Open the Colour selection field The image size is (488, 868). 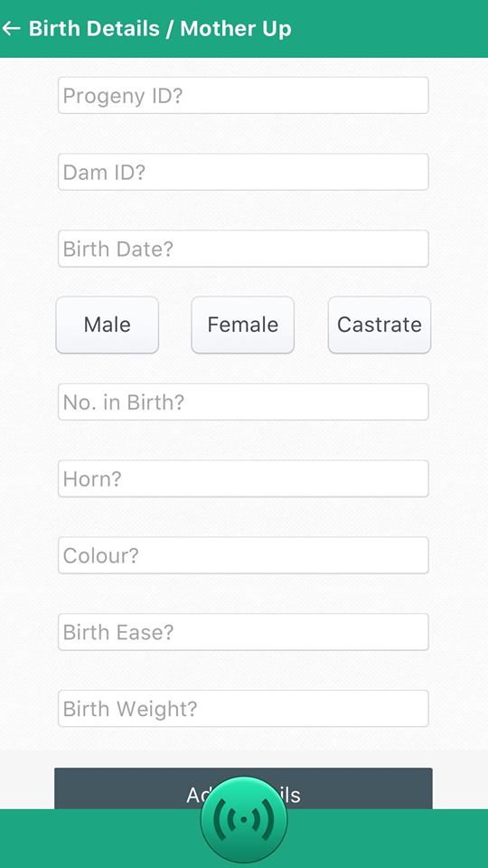click(x=243, y=555)
